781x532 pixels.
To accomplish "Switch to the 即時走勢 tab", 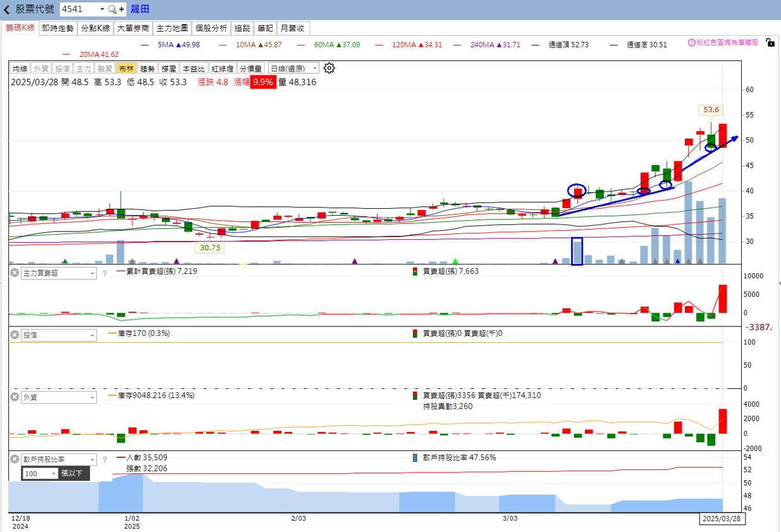I will pos(58,28).
